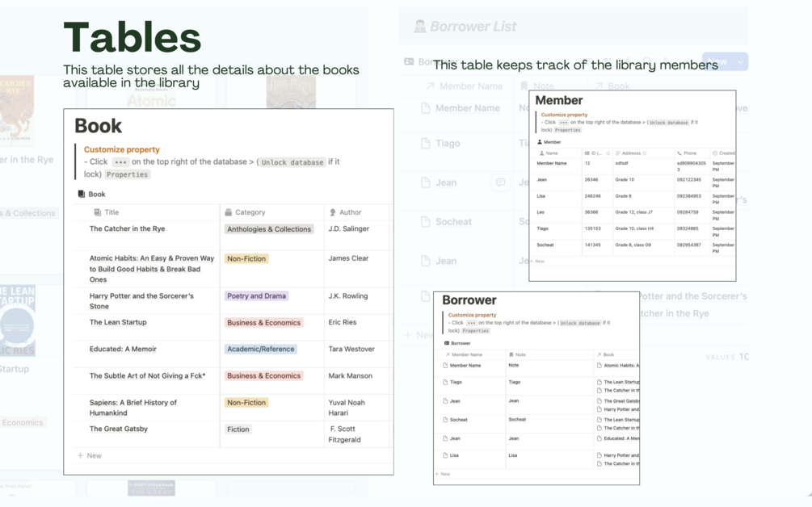Expand the arrow beside the faded blue New button

click(x=741, y=61)
